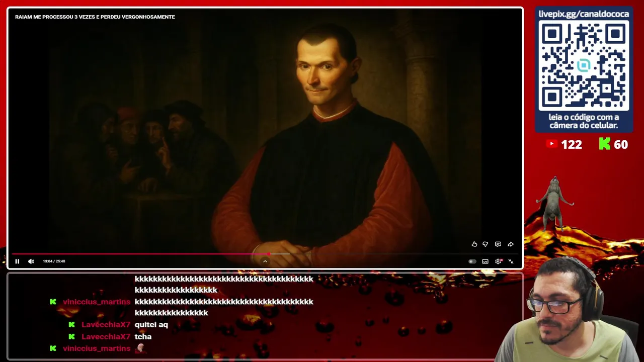The image size is (644, 362).
Task: Click the chat message 'quitei aq'
Action: click(151, 325)
